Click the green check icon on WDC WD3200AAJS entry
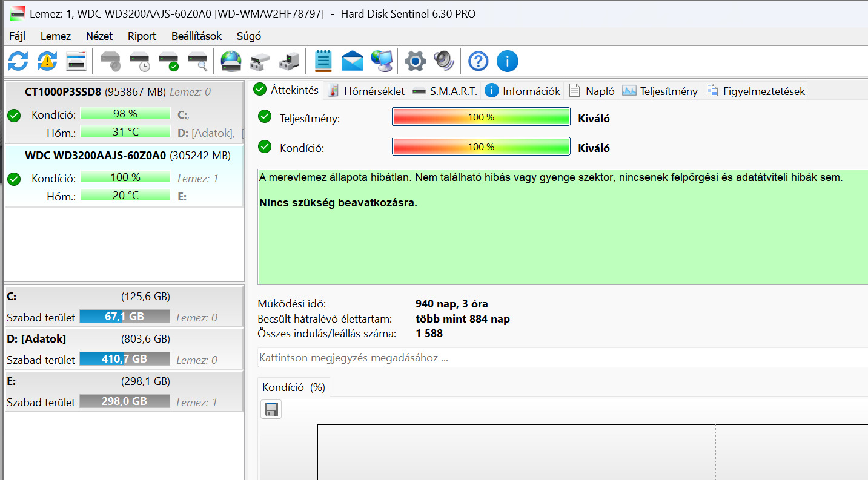Viewport: 868px width, 480px height. click(14, 179)
